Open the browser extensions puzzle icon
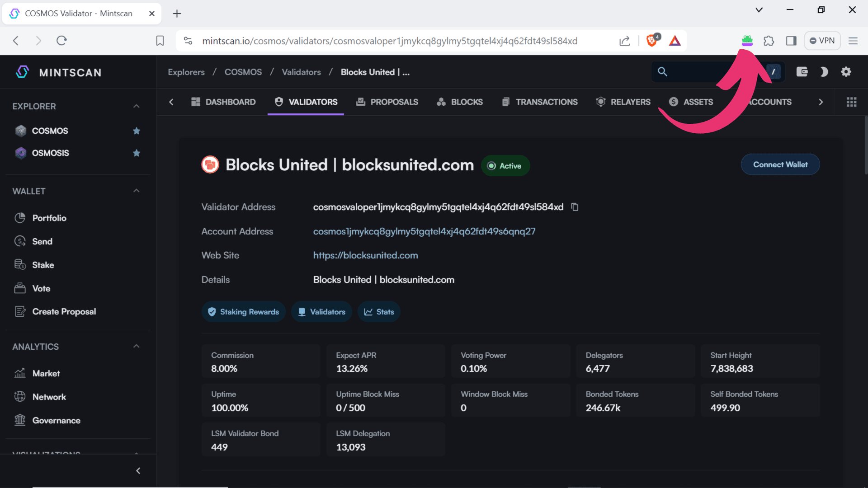The image size is (868, 488). (x=769, y=41)
